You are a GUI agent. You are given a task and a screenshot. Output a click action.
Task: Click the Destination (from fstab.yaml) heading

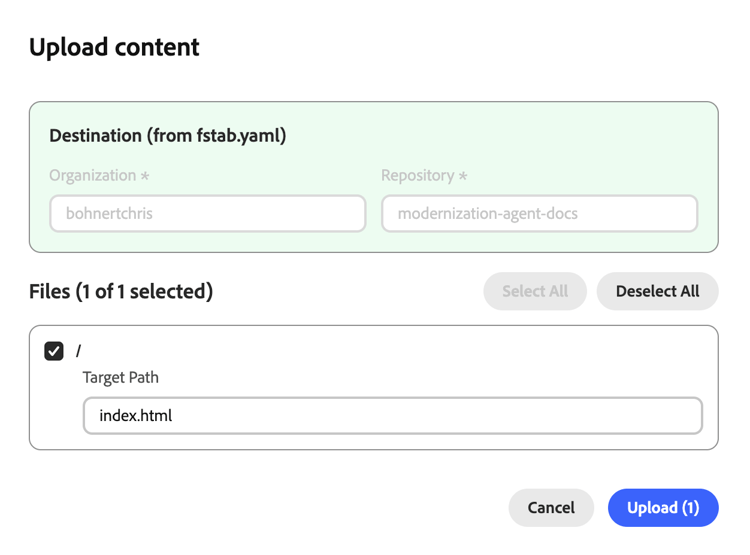(x=168, y=136)
